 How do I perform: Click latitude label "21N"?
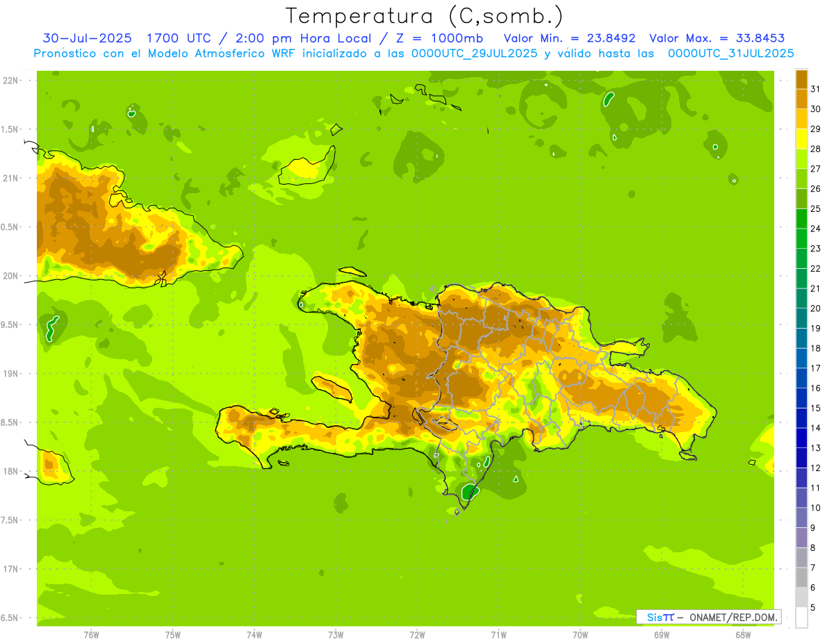(x=10, y=178)
